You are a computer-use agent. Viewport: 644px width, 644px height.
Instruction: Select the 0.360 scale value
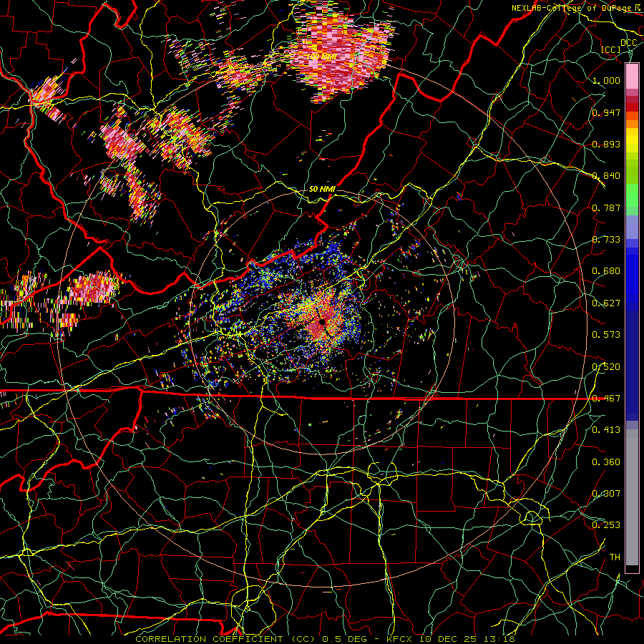pos(606,462)
